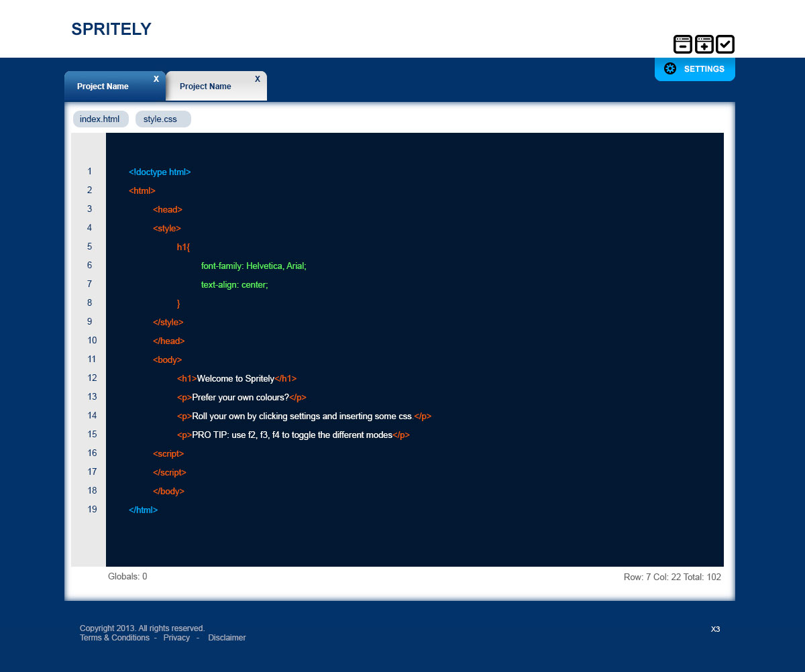Close the white Project Name tab
Viewport: 805px width, 672px height.
pyautogui.click(x=258, y=79)
